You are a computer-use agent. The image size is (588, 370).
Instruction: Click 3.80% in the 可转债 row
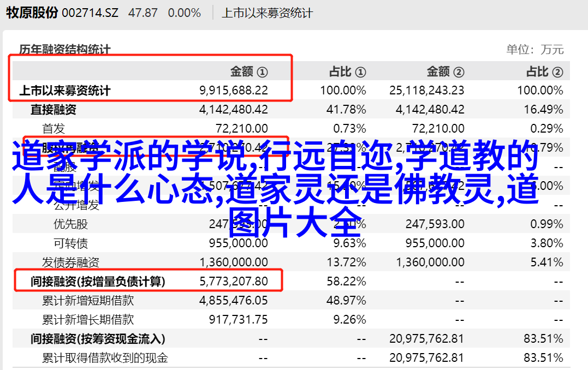point(547,243)
